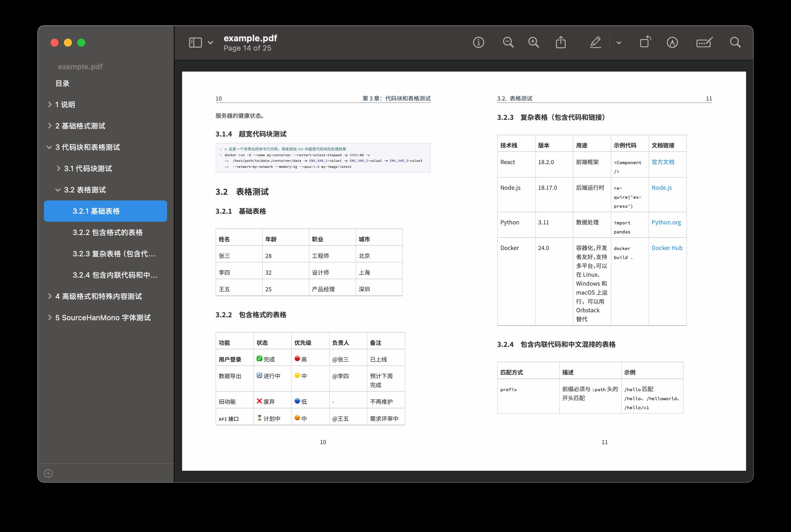Screen dimensions: 791x532
Task: Open the Node.js documentation link
Action: point(661,188)
